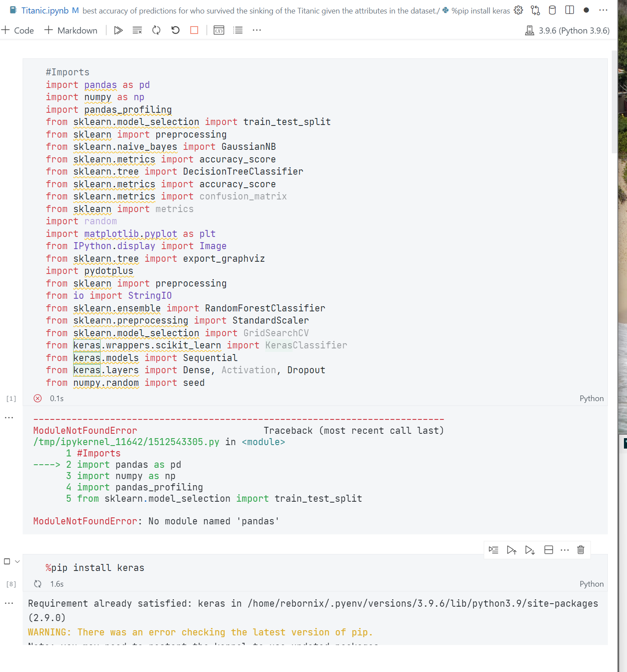Add a new Markdown cell
Image resolution: width=627 pixels, height=672 pixels.
click(x=71, y=30)
